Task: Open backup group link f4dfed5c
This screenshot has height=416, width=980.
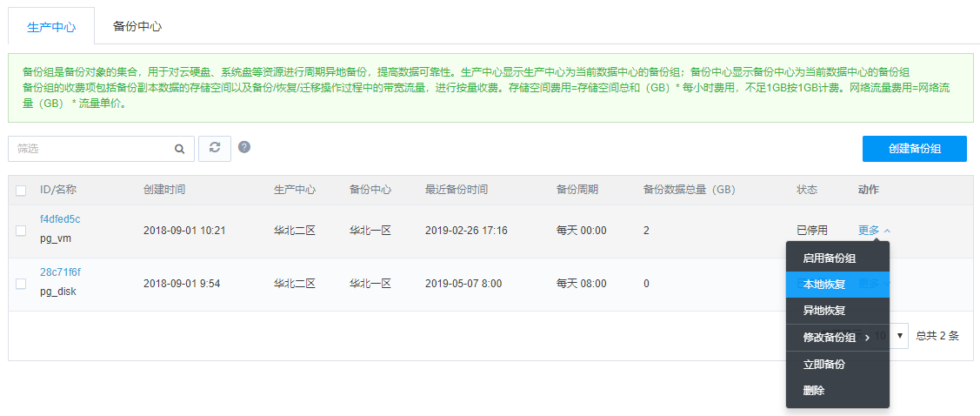Action: click(x=60, y=219)
